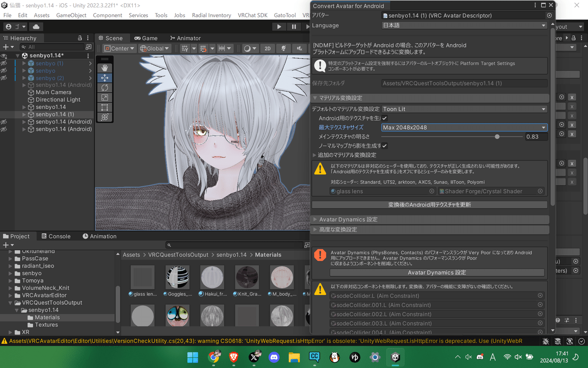Open the VRChat SDK menu
This screenshot has height=368, width=588.
coord(252,15)
